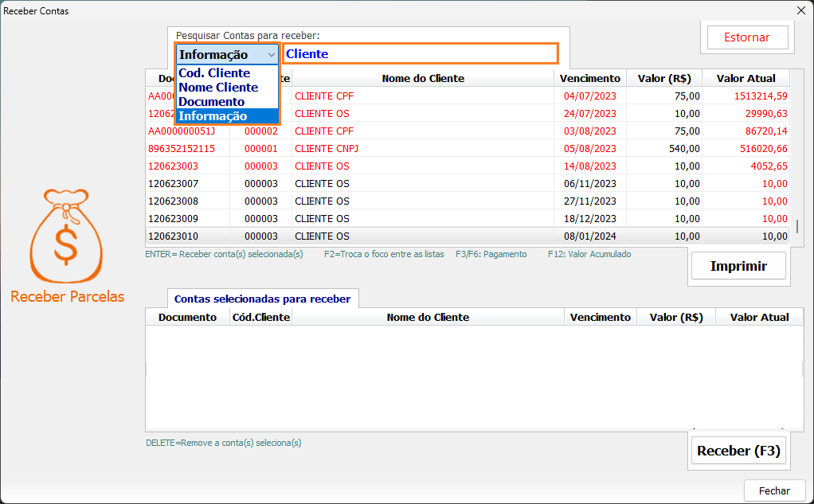Click the due date 06/11/2023

point(589,184)
